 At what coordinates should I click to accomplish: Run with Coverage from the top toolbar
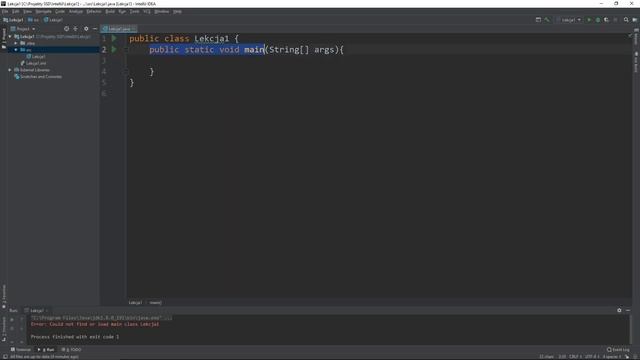607,20
